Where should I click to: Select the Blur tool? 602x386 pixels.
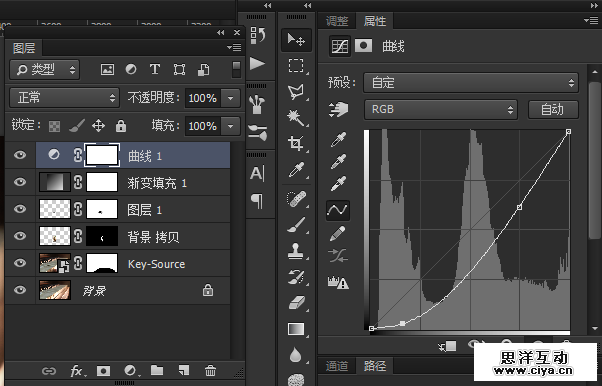pos(295,355)
